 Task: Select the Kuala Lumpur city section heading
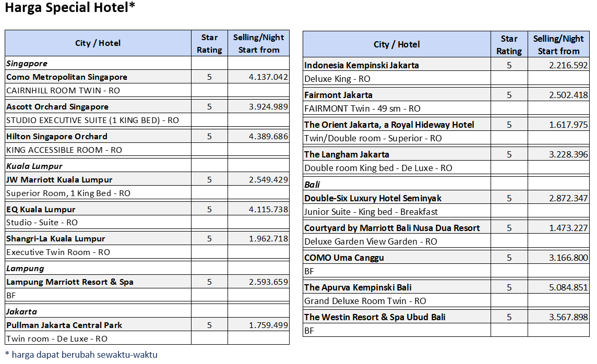[x=34, y=166]
